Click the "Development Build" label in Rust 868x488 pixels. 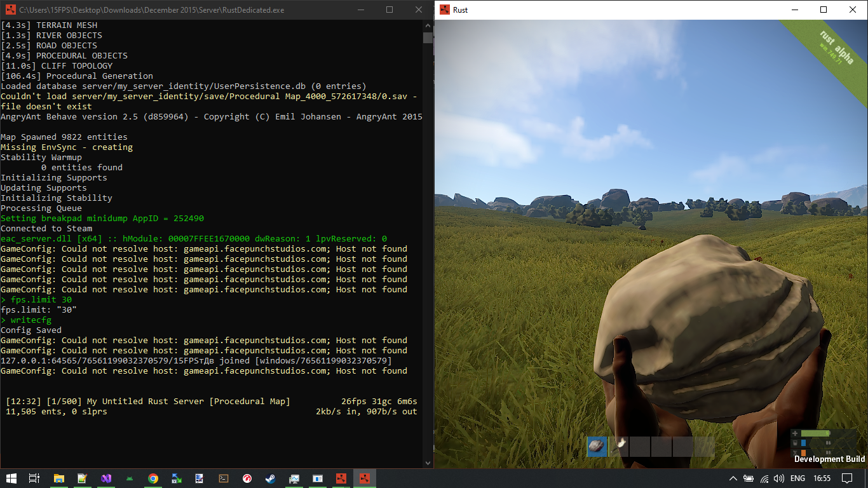point(829,459)
